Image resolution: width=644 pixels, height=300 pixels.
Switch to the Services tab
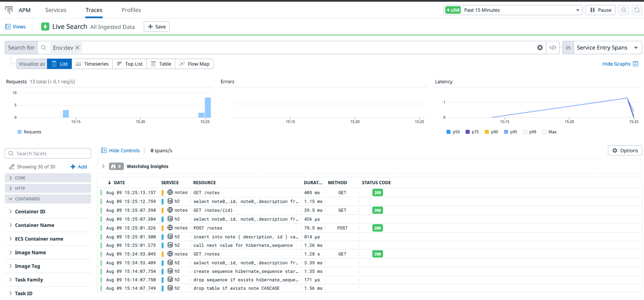56,10
